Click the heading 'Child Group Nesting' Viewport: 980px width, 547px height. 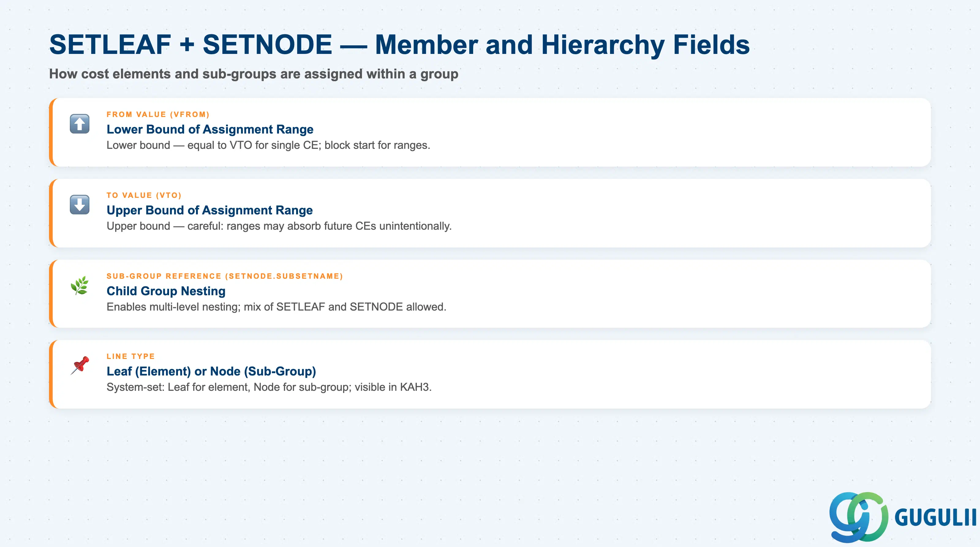(166, 291)
